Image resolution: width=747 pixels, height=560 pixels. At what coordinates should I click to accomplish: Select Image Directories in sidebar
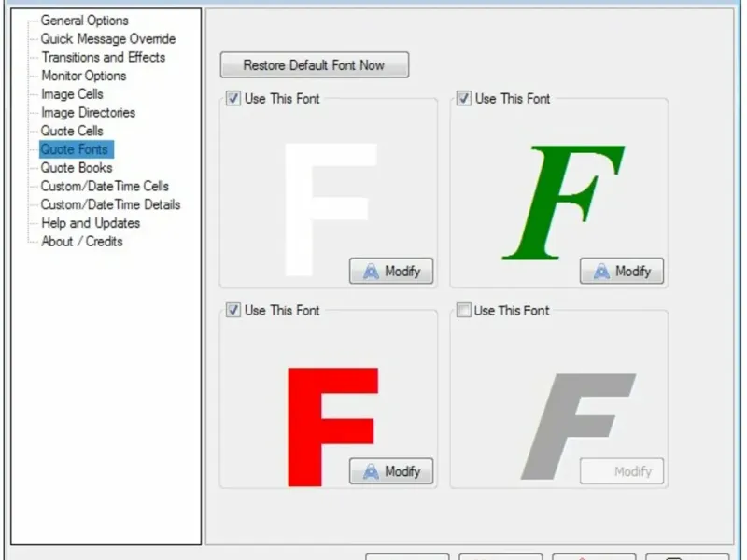click(x=88, y=112)
